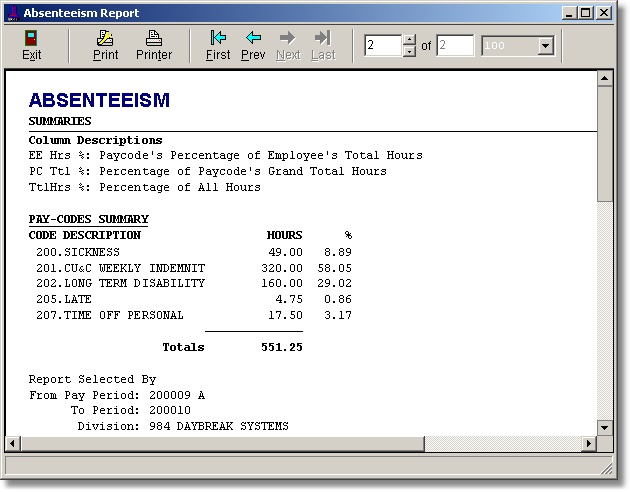Click the app icon in title bar
Screen dimensions: 630x492
click(x=13, y=13)
